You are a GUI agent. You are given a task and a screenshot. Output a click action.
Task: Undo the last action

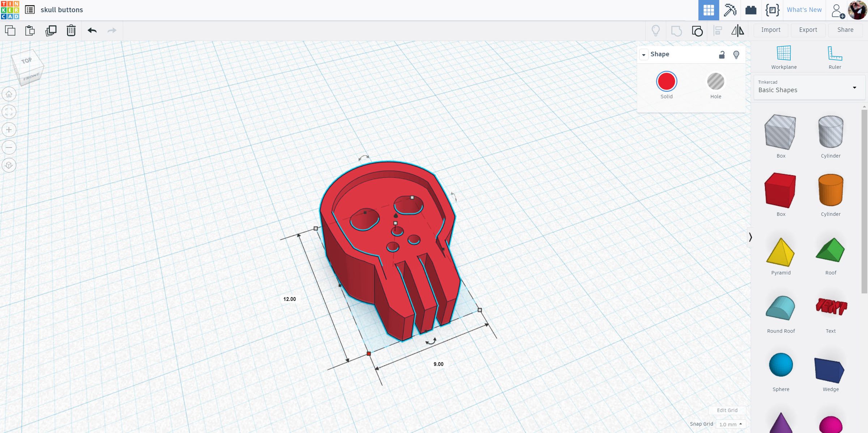pyautogui.click(x=92, y=31)
